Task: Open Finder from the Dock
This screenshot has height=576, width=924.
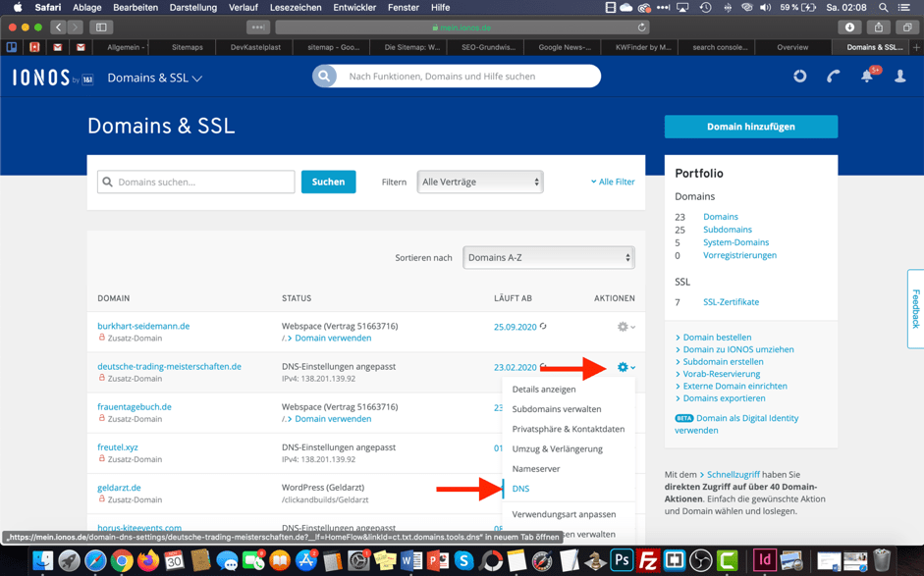Action: pos(43,560)
